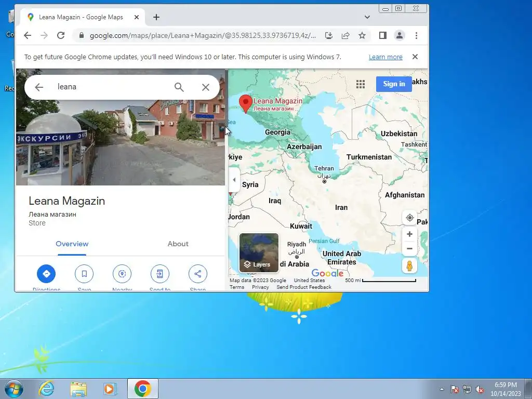Navigate forward in Chrome toolbar
Viewport: 532px width, 399px height.
pyautogui.click(x=44, y=35)
